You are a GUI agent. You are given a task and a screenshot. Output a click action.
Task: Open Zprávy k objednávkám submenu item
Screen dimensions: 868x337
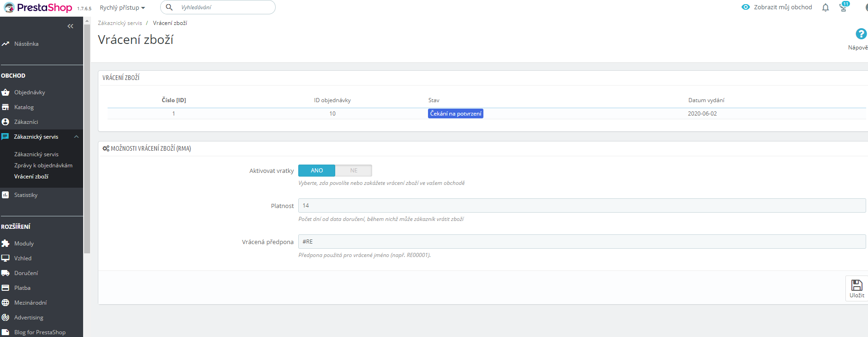pos(43,165)
